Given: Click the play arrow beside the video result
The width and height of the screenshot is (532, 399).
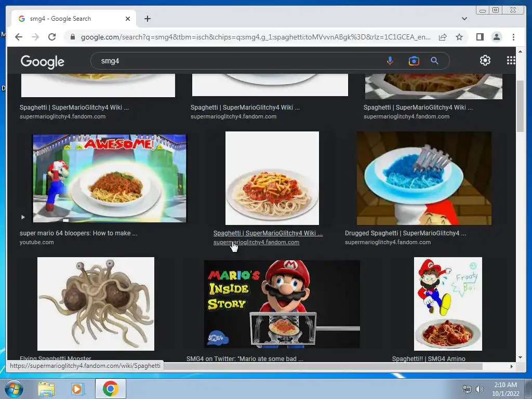Looking at the screenshot, I should [23, 217].
